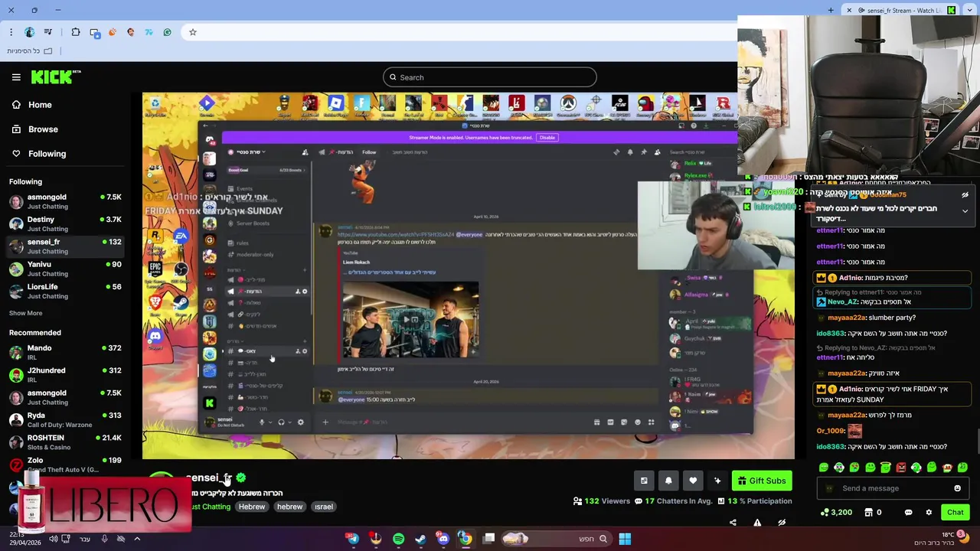Open Discord from the taskbar

(x=443, y=539)
